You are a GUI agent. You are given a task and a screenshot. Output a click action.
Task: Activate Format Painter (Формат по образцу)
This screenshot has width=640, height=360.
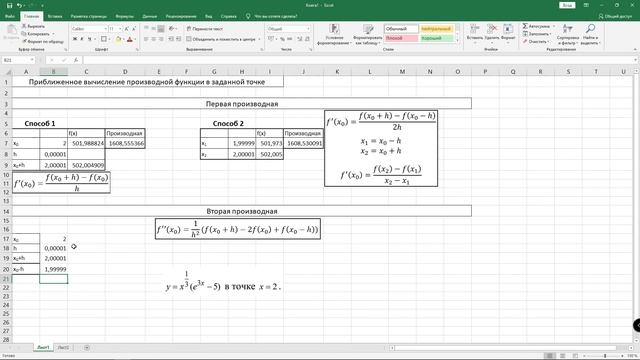[x=43, y=41]
